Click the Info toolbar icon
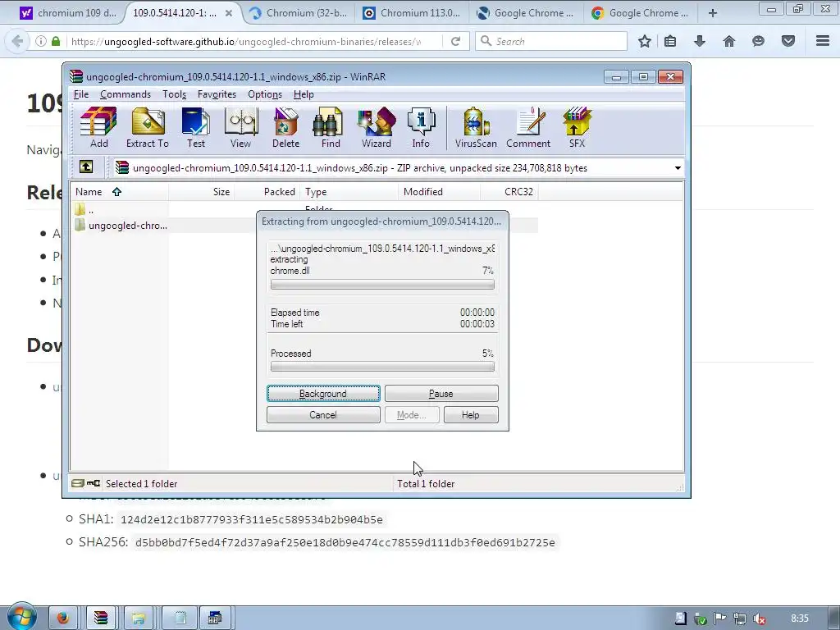Viewport: 840px width, 630px height. point(421,127)
